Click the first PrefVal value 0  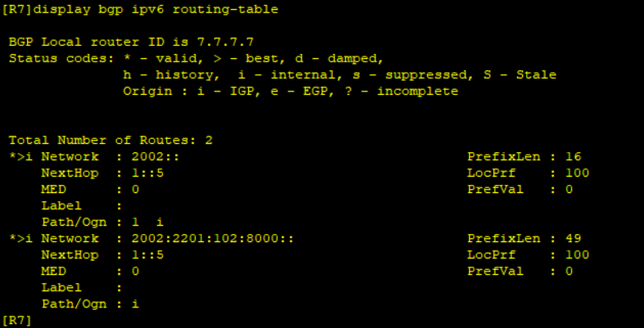point(569,190)
